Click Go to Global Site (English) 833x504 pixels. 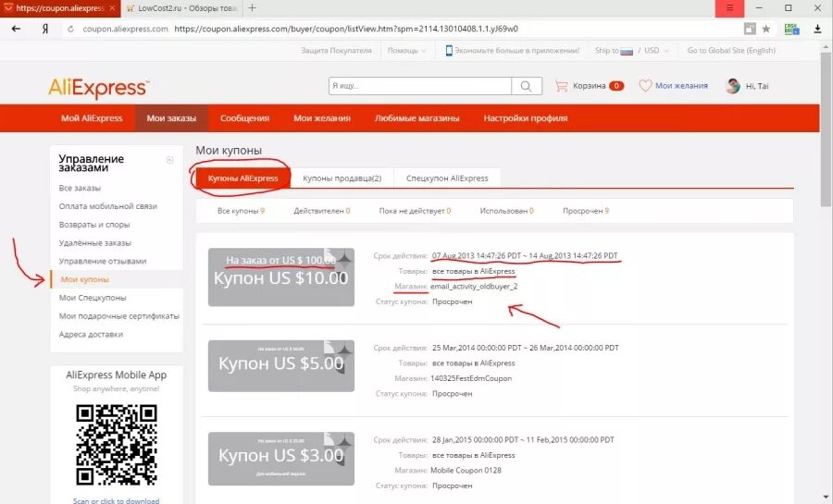731,50
